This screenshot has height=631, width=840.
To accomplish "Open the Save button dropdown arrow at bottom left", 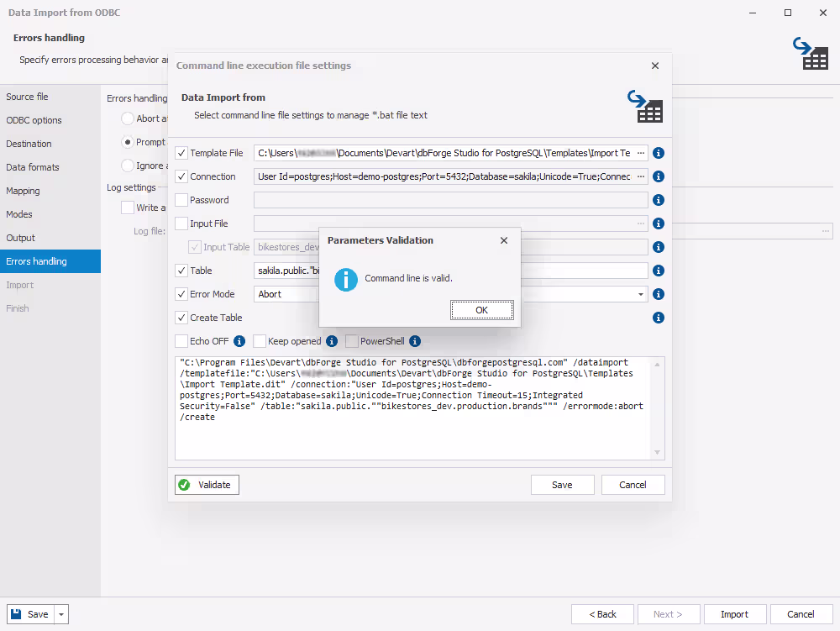I will (x=61, y=614).
